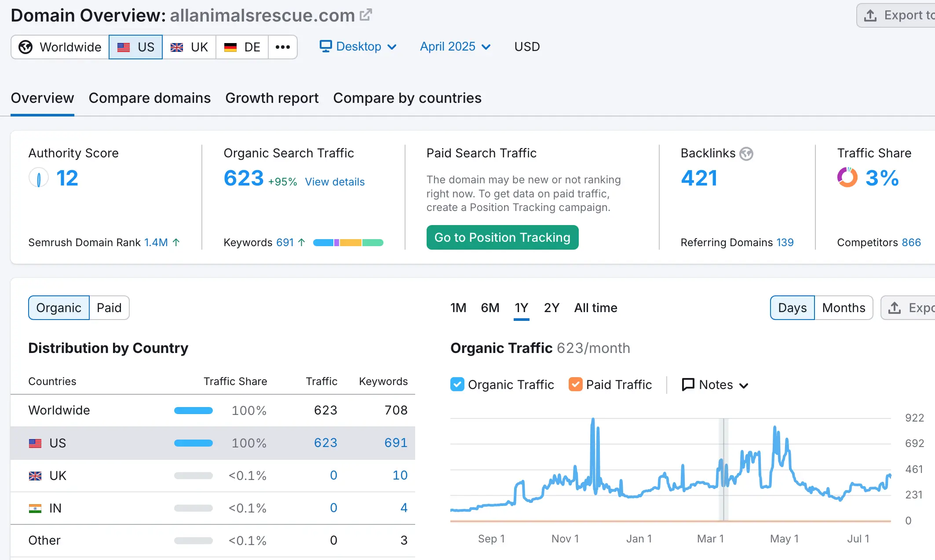This screenshot has width=935, height=560.
Task: Uncheck the Paid Traffic checkbox
Action: point(575,385)
